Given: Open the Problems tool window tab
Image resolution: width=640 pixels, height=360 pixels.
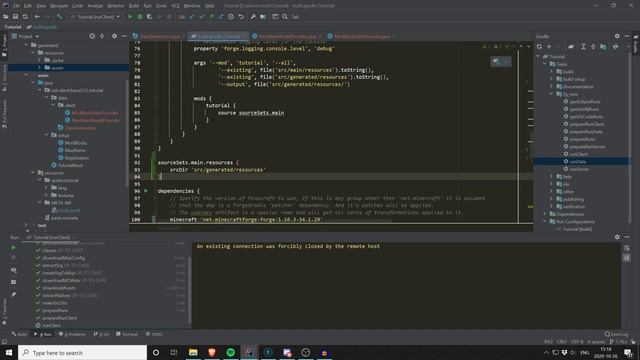Looking at the screenshot, I should 72,334.
